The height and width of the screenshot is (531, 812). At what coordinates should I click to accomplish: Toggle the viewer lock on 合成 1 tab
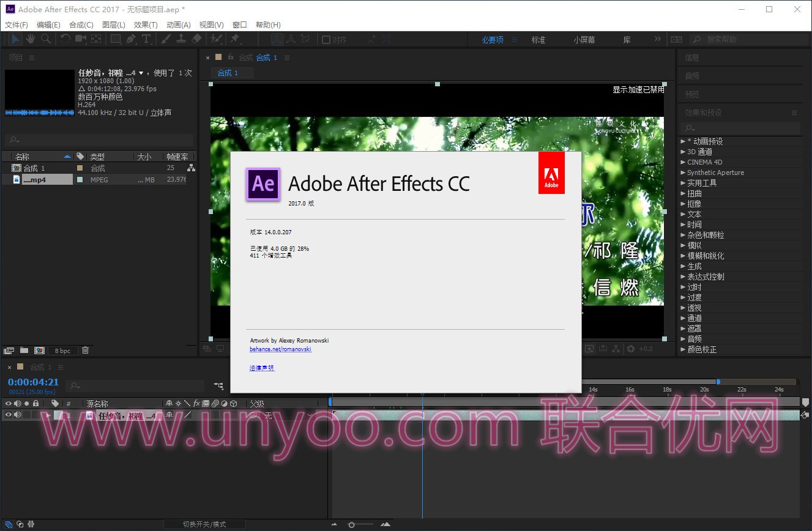(x=230, y=57)
